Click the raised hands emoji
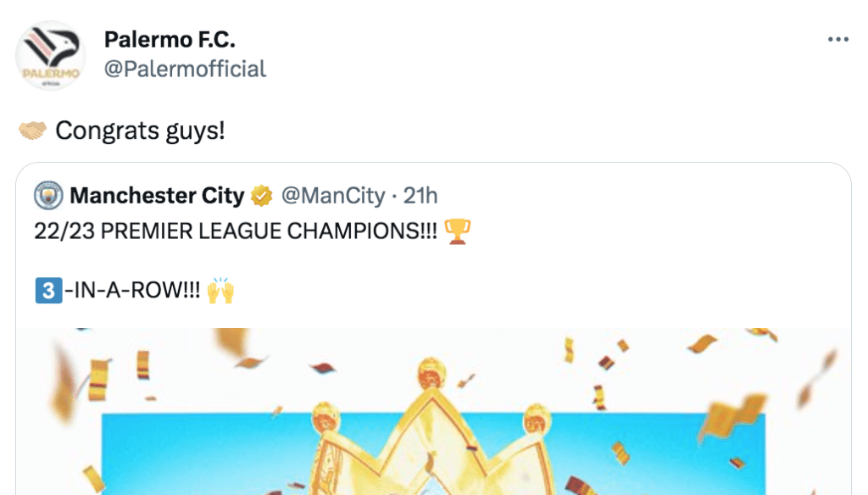Screen dimensions: 868x495 (220, 292)
